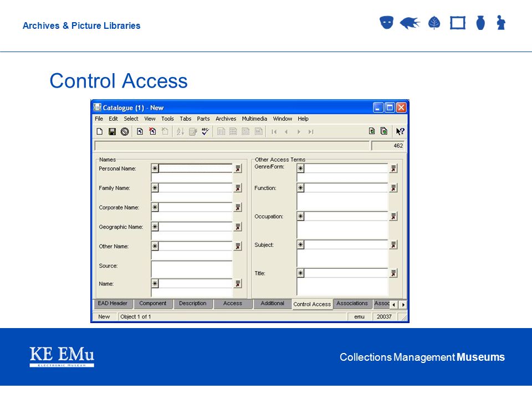
Task: Open the Tools menu
Action: point(167,119)
